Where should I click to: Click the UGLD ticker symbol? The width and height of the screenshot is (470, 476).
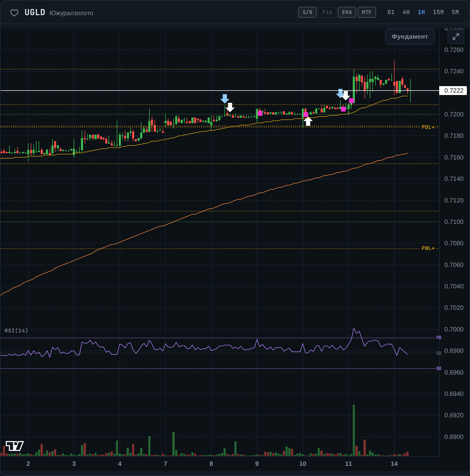35,13
